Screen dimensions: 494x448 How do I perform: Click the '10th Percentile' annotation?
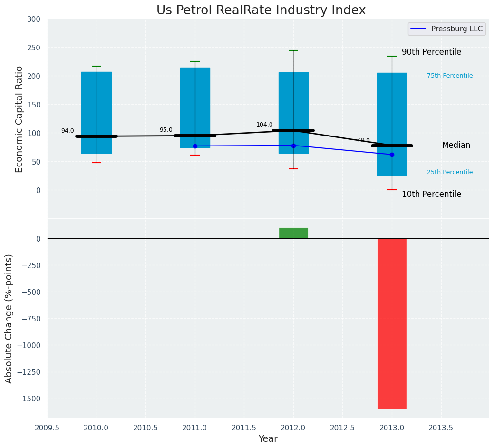[431, 194]
